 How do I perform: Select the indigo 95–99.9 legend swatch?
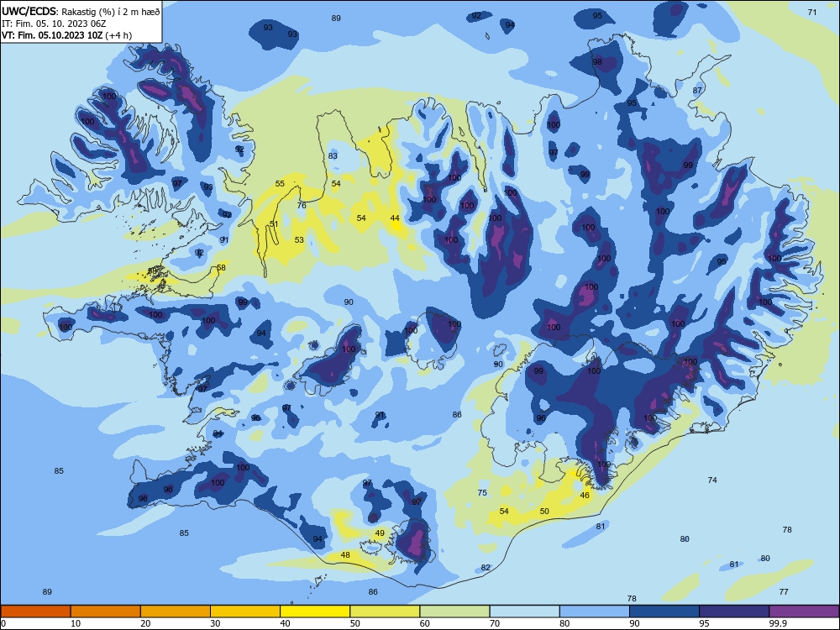pyautogui.click(x=734, y=612)
